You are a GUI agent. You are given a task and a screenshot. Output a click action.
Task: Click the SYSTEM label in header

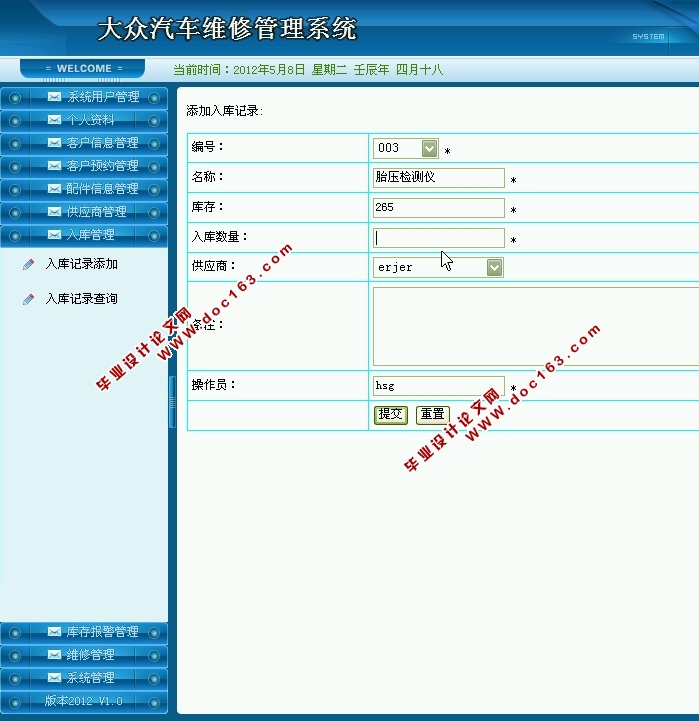[648, 36]
